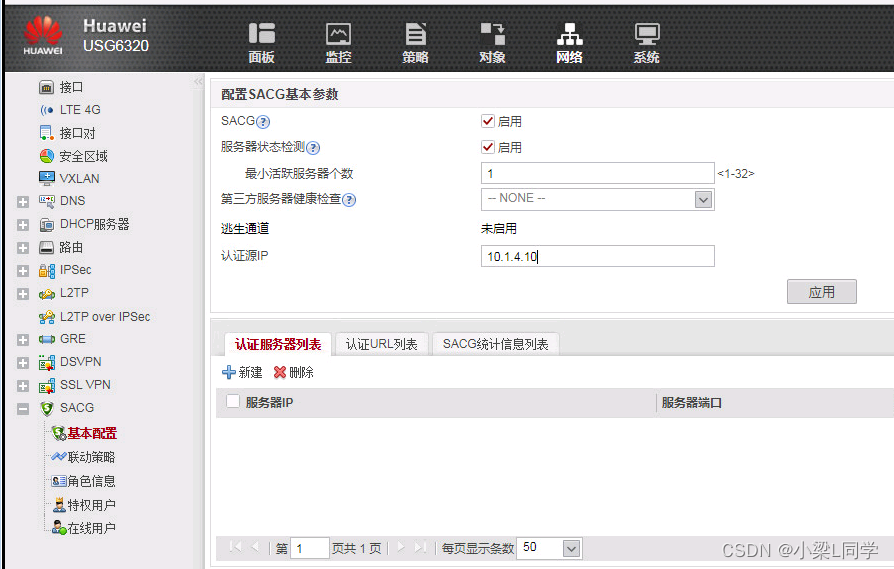Open help icon beside 服务器状态检测
The image size is (894, 569).
[x=313, y=148]
